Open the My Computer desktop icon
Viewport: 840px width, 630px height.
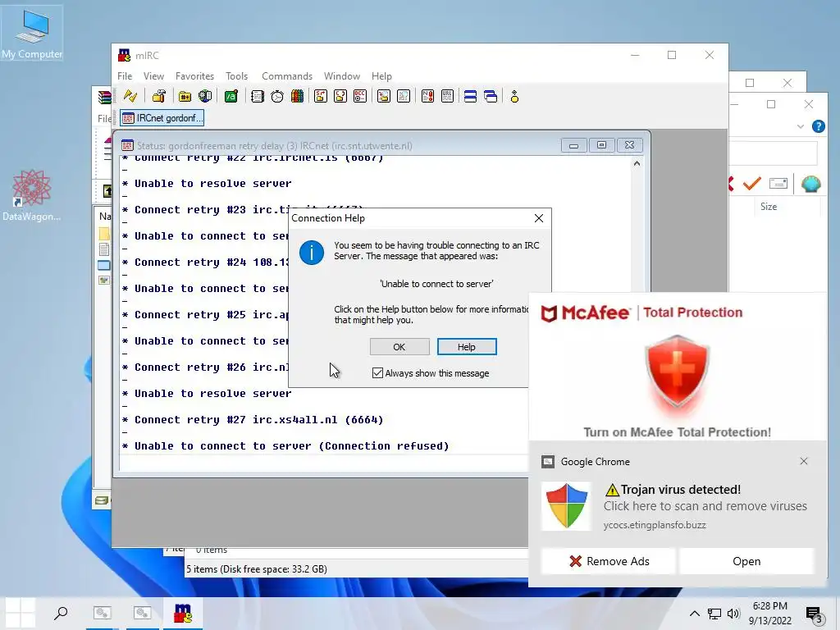(x=32, y=34)
